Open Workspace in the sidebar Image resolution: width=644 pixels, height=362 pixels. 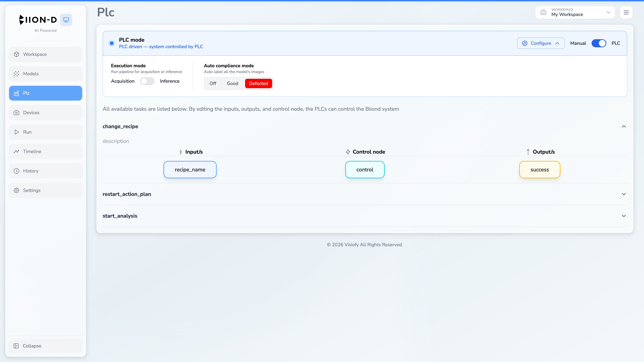(x=46, y=54)
